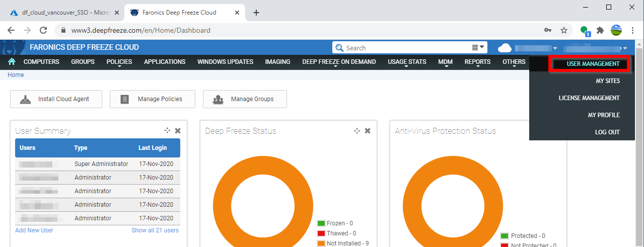The image size is (644, 247).
Task: Select MY SITES from account menu
Action: point(608,81)
